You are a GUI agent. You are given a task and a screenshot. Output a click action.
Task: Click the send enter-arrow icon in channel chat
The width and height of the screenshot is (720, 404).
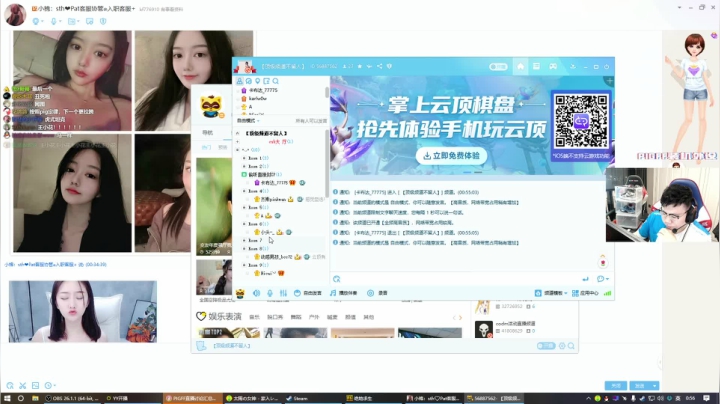tap(585, 279)
